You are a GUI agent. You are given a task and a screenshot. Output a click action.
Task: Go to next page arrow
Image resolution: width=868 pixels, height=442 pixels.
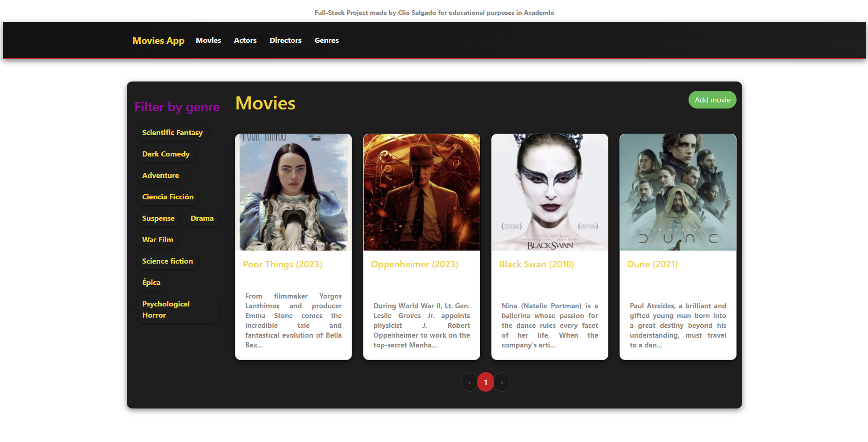click(x=502, y=382)
